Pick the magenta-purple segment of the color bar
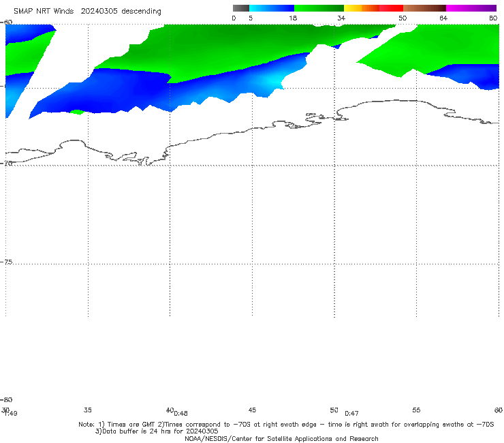Viewport: 504px width, 443px height. pyautogui.click(x=471, y=8)
